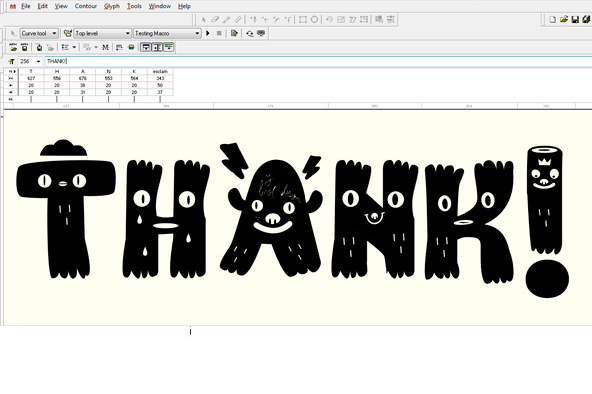This screenshot has height=394, width=592.
Task: Select the Ruler measurement tool
Action: (238, 20)
